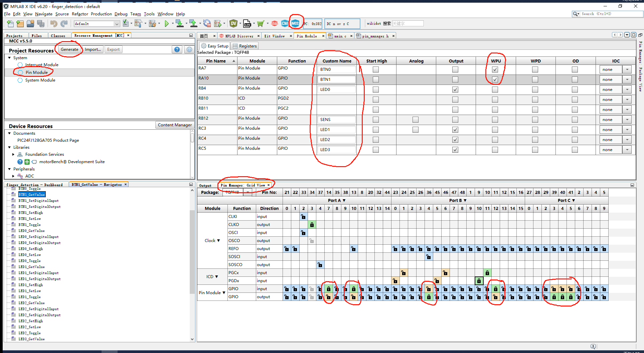Uncheck the WPU checkbox for RA10

[495, 80]
